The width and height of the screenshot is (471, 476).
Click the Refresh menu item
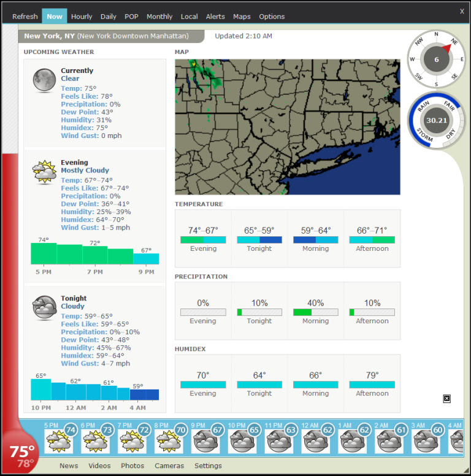[x=25, y=17]
